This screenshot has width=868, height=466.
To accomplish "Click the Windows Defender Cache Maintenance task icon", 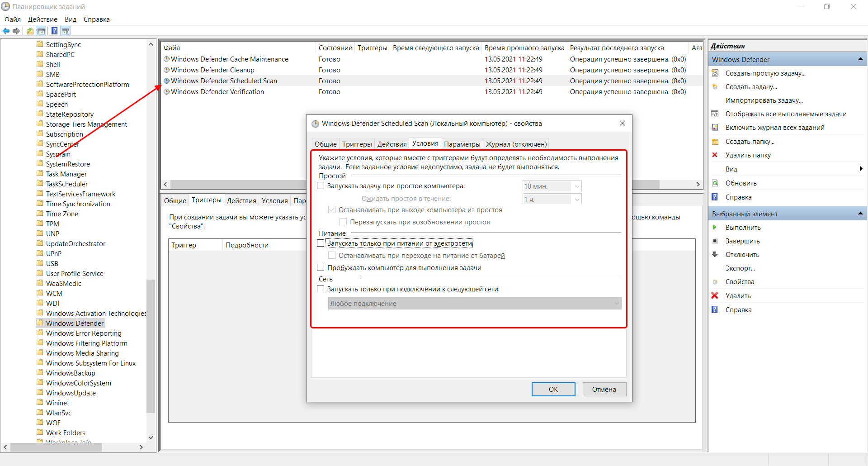I will (x=166, y=59).
